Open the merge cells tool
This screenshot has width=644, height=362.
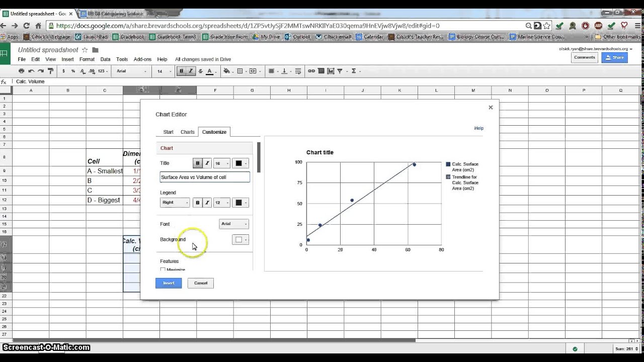click(x=254, y=71)
